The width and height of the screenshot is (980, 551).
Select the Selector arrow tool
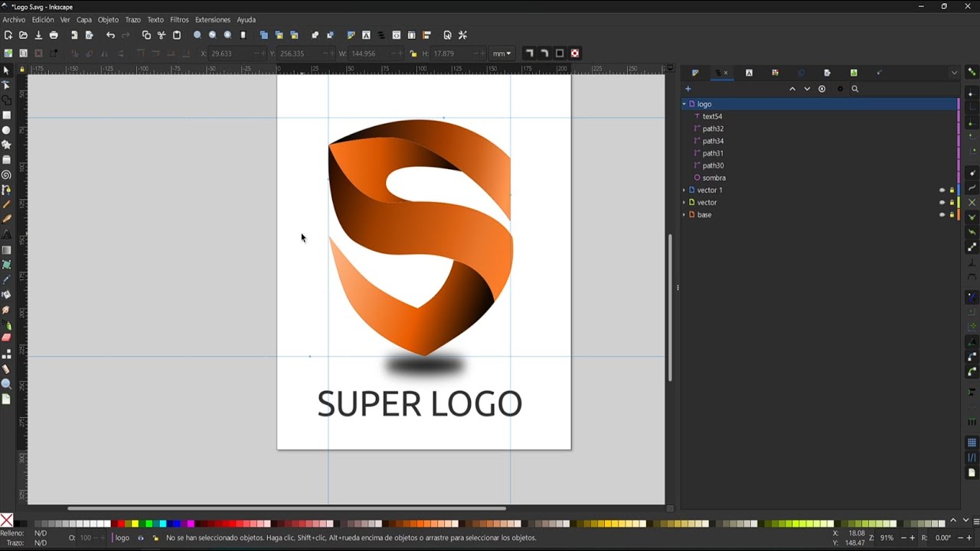click(x=6, y=70)
